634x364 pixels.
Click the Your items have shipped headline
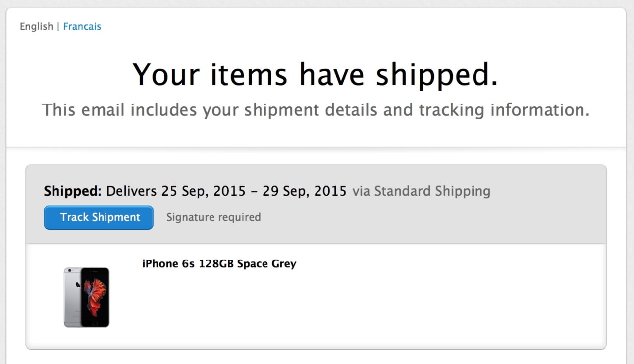click(316, 74)
